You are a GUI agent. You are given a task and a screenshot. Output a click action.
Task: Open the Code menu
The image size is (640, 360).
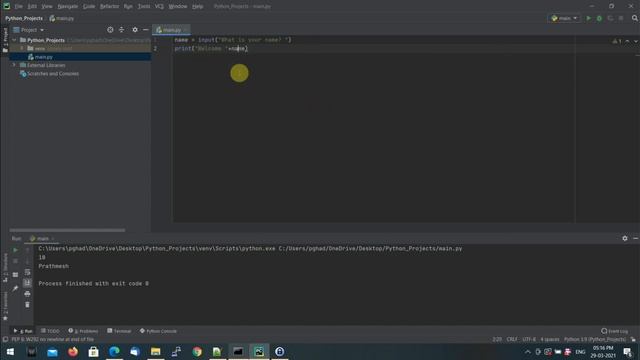tap(89, 7)
